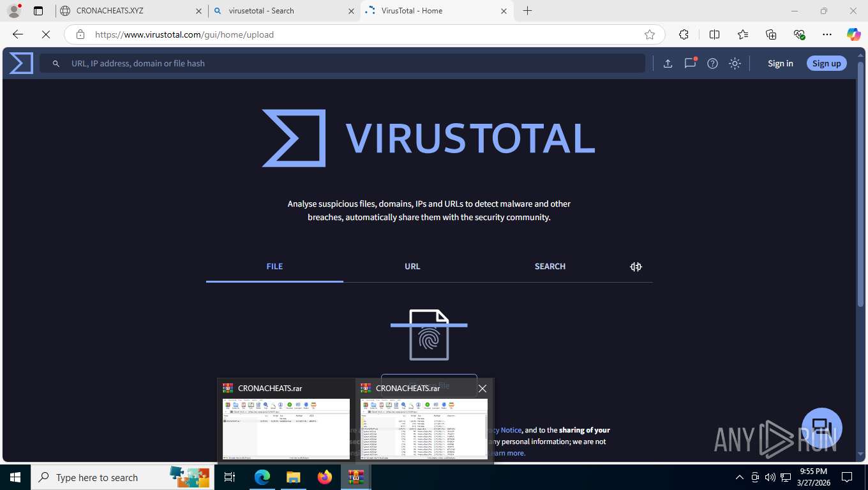Image resolution: width=868 pixels, height=490 pixels.
Task: Open File Explorer from the taskbar
Action: coord(293,477)
